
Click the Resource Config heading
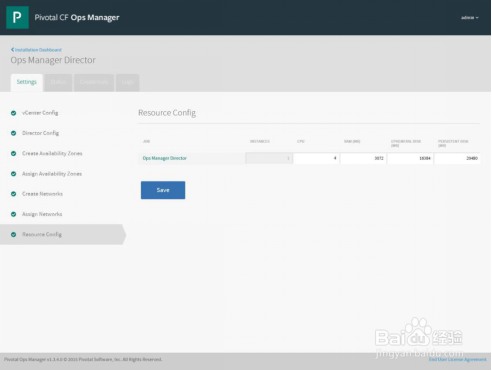167,113
